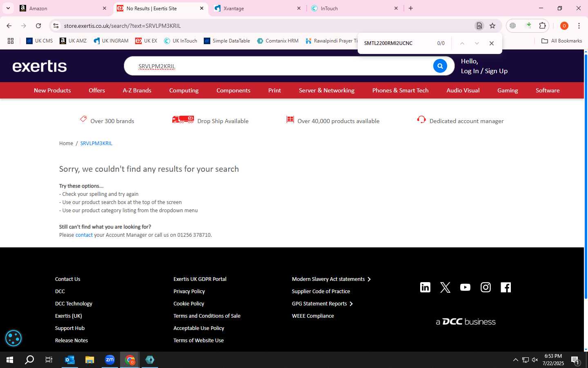Open the Exertis Facebook icon

click(x=506, y=287)
